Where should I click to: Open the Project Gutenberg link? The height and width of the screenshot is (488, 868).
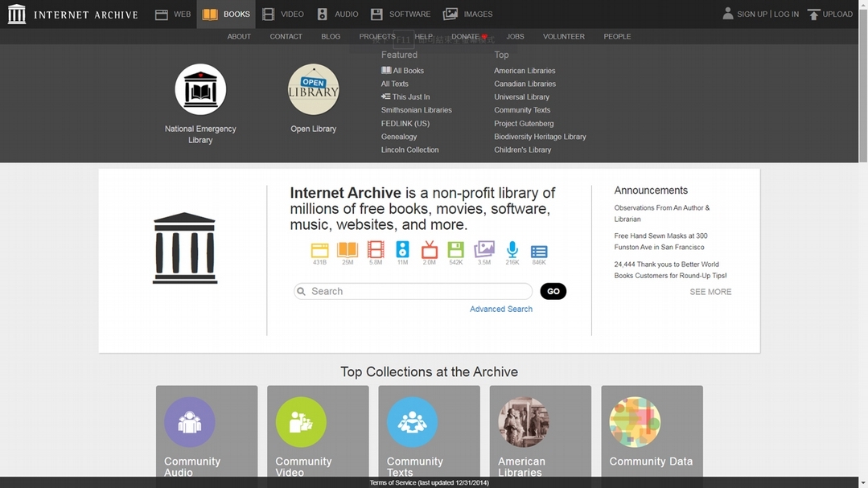pos(524,123)
